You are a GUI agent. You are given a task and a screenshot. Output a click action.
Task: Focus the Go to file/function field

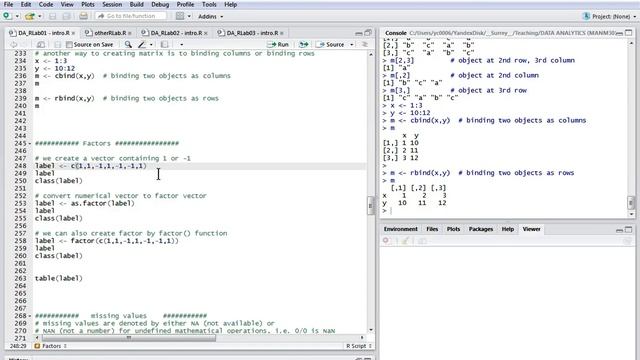[x=131, y=16]
